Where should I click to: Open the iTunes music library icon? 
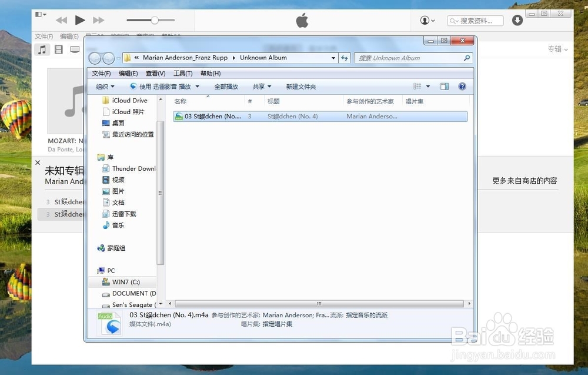42,49
